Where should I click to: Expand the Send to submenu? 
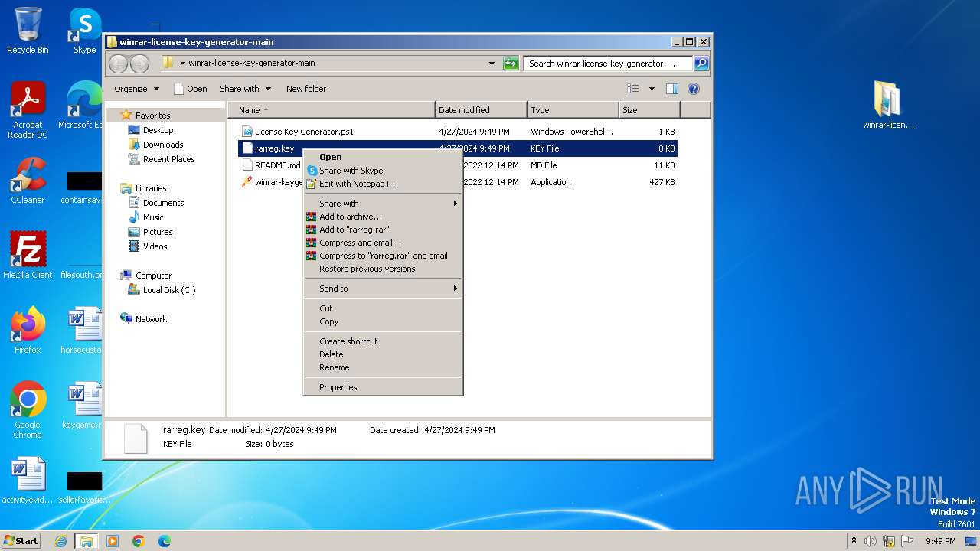click(x=383, y=289)
